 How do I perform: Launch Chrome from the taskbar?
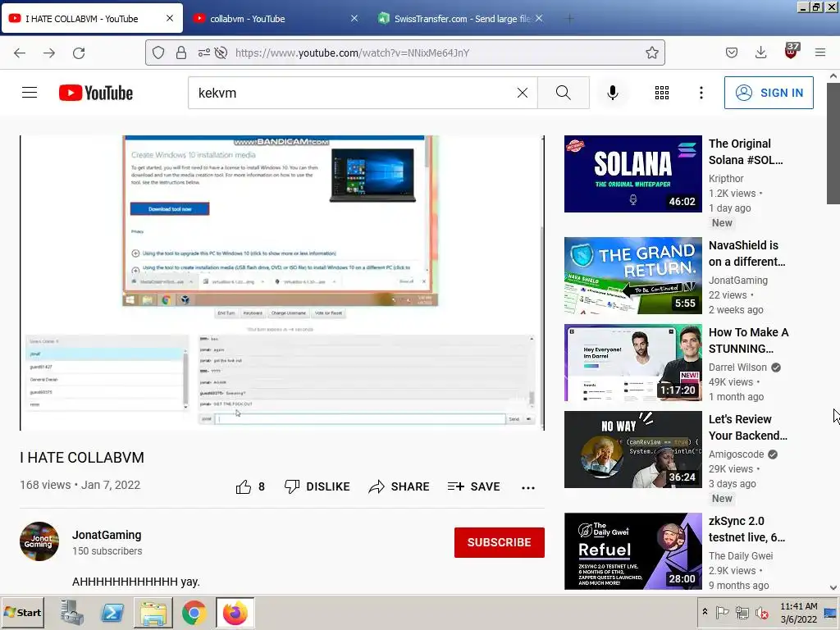[194, 612]
